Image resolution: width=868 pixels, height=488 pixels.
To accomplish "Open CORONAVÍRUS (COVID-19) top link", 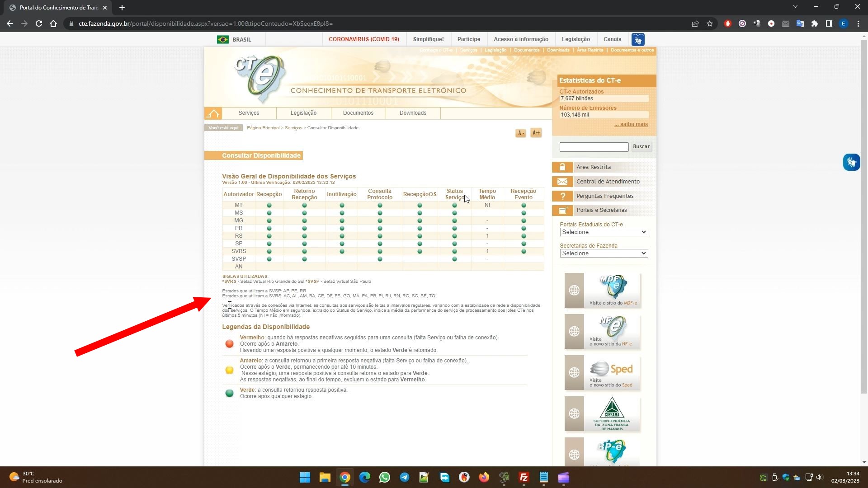I will (364, 39).
